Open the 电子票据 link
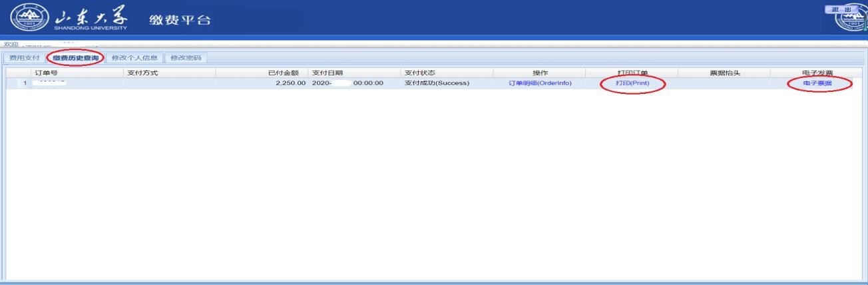The image size is (868, 285). [817, 83]
